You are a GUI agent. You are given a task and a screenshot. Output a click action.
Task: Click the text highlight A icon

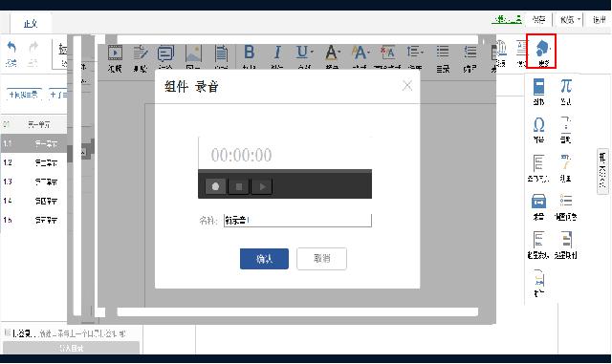[x=359, y=53]
